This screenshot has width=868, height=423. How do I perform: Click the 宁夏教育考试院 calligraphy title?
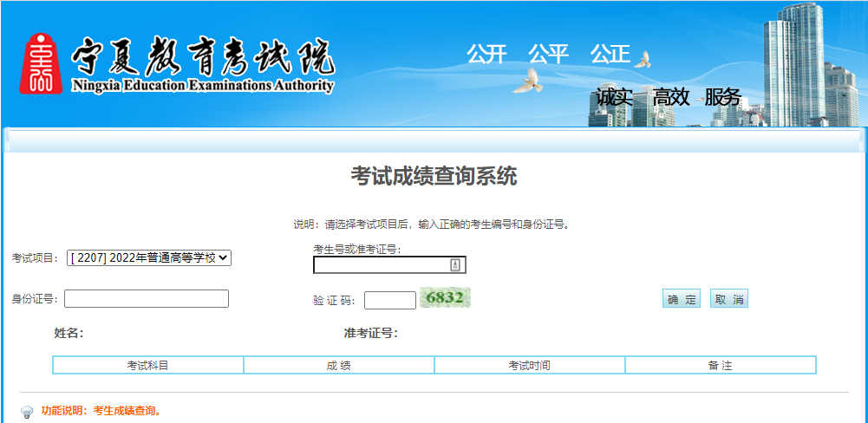click(x=202, y=59)
